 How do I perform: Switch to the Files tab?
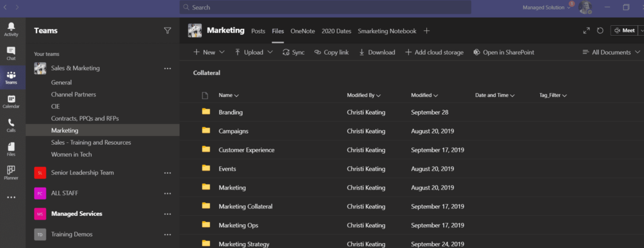(278, 31)
